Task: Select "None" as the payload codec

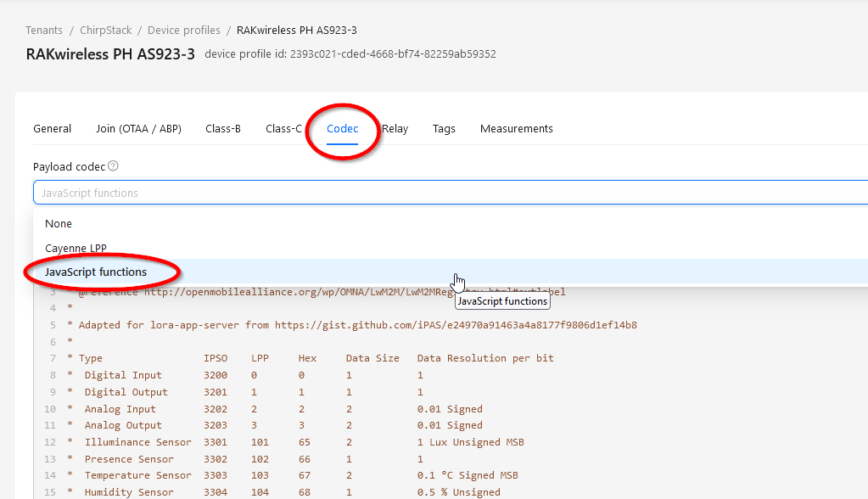Action: [x=59, y=223]
